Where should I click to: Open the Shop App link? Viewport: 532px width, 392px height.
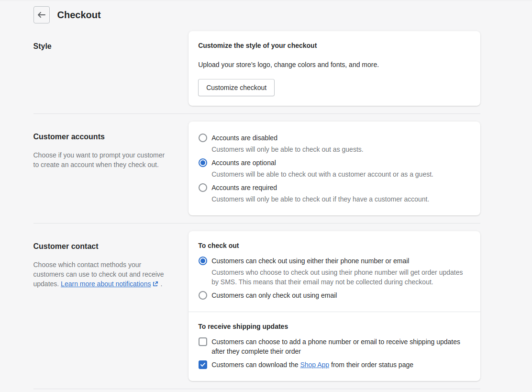(314, 365)
